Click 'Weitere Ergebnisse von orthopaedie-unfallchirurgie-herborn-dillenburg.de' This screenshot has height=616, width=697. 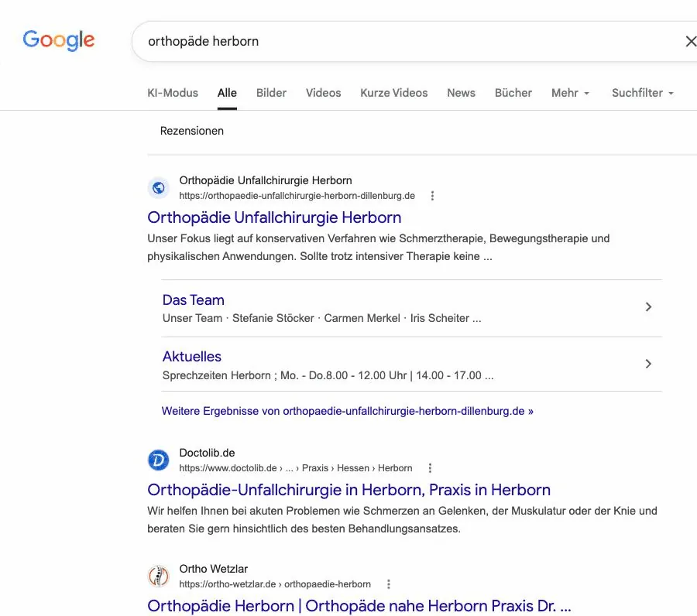[347, 411]
